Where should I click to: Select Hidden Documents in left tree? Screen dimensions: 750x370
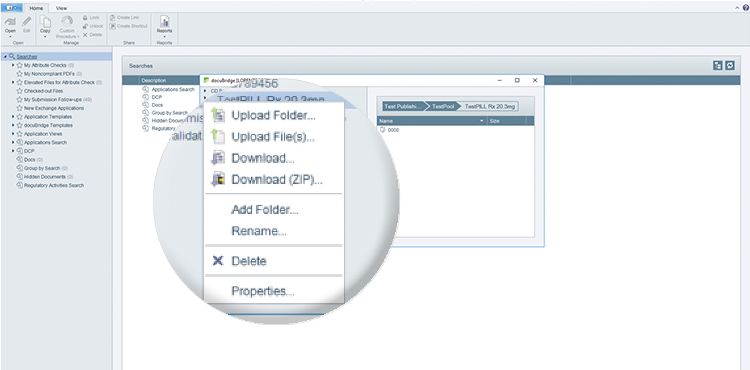[44, 177]
